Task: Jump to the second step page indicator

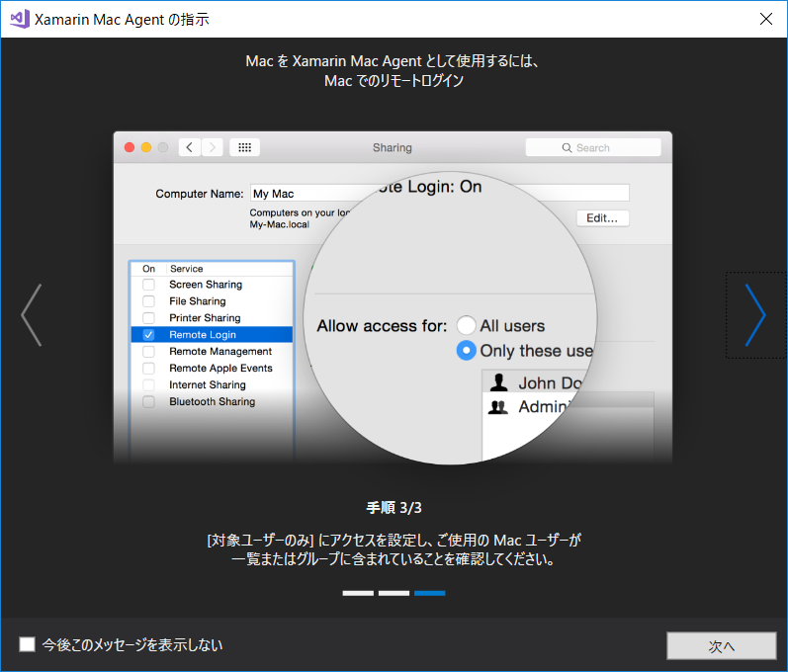Action: [394, 593]
